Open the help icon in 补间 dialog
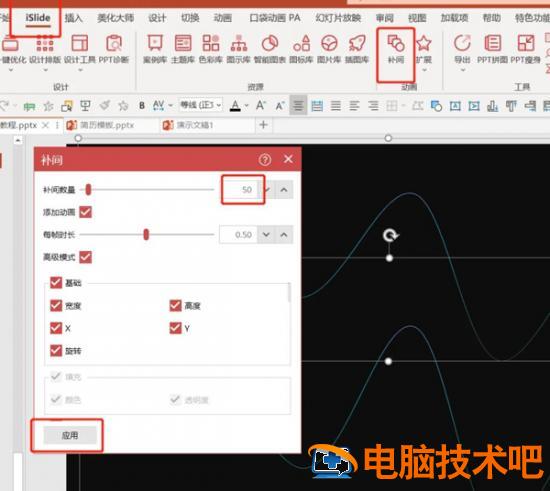The image size is (550, 491). pyautogui.click(x=265, y=160)
